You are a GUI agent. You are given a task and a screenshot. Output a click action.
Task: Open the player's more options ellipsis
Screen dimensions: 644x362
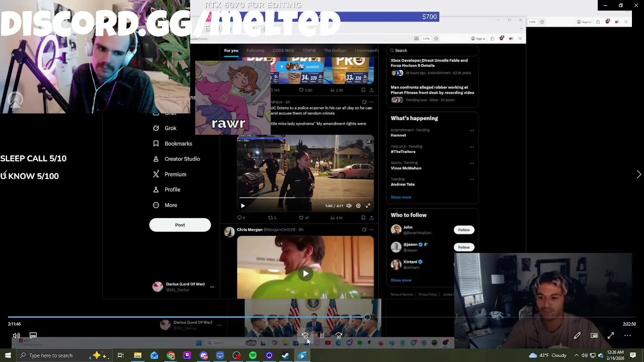[627, 335]
